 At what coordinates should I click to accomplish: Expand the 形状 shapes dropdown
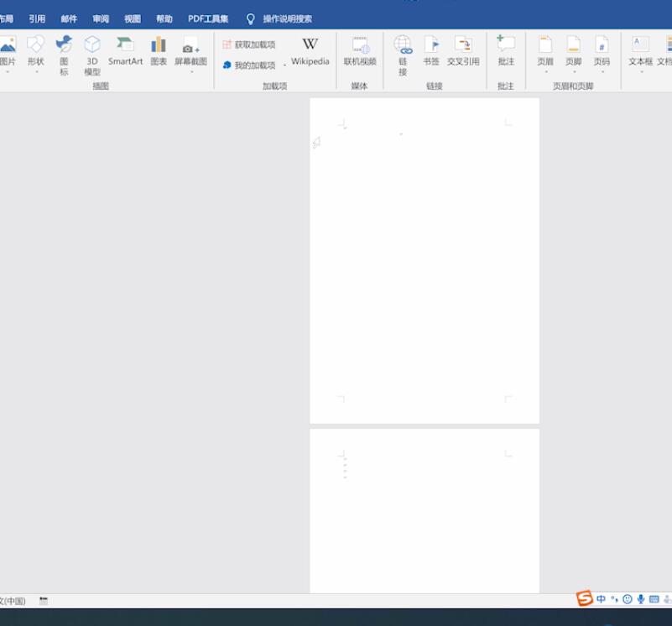pyautogui.click(x=36, y=55)
